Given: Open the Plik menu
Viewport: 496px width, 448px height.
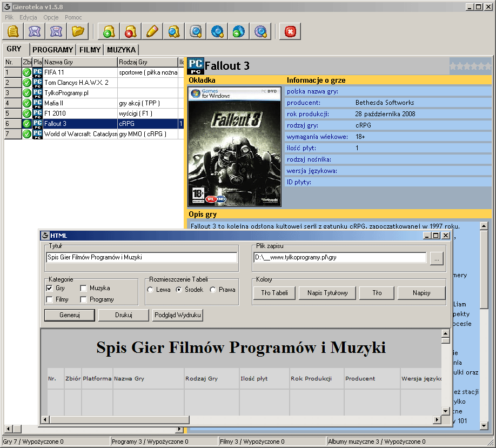Looking at the screenshot, I should [9, 17].
